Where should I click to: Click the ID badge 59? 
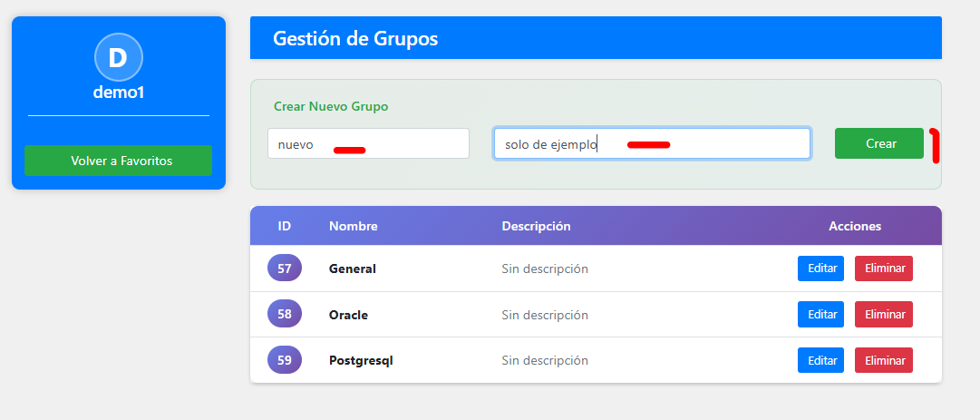pyautogui.click(x=285, y=359)
